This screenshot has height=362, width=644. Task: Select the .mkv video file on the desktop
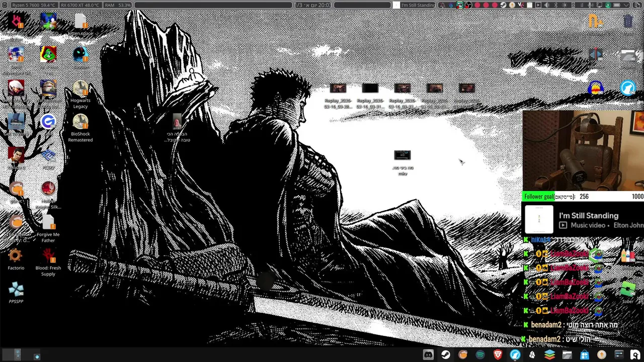click(403, 155)
